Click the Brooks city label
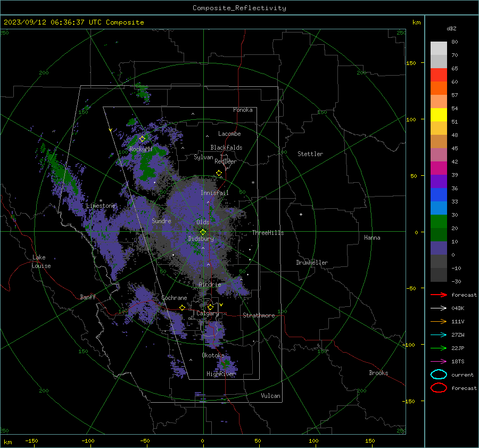 pos(378,373)
